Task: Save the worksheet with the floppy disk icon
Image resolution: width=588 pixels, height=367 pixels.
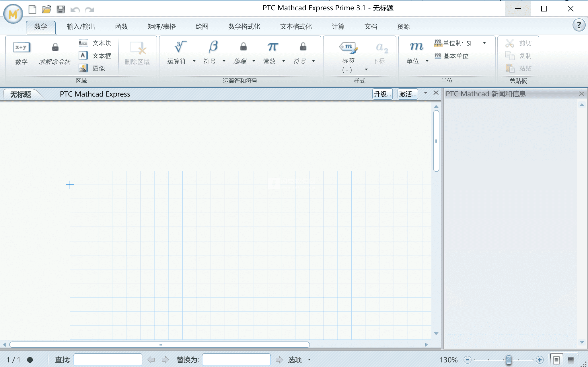Action: point(61,9)
